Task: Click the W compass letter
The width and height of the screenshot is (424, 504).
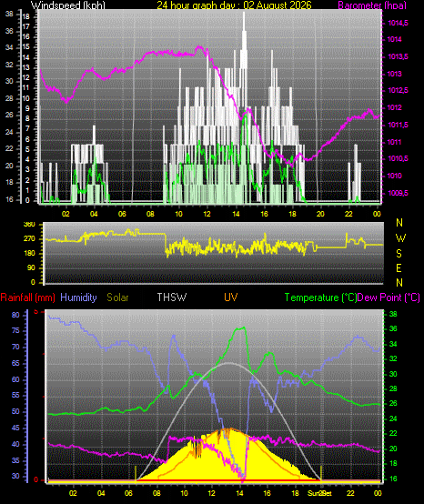Action: (400, 238)
